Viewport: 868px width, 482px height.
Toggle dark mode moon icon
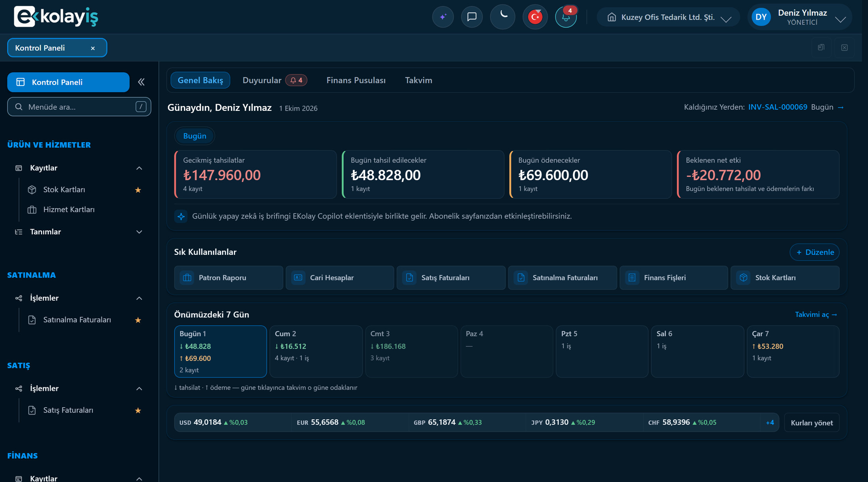pos(503,17)
